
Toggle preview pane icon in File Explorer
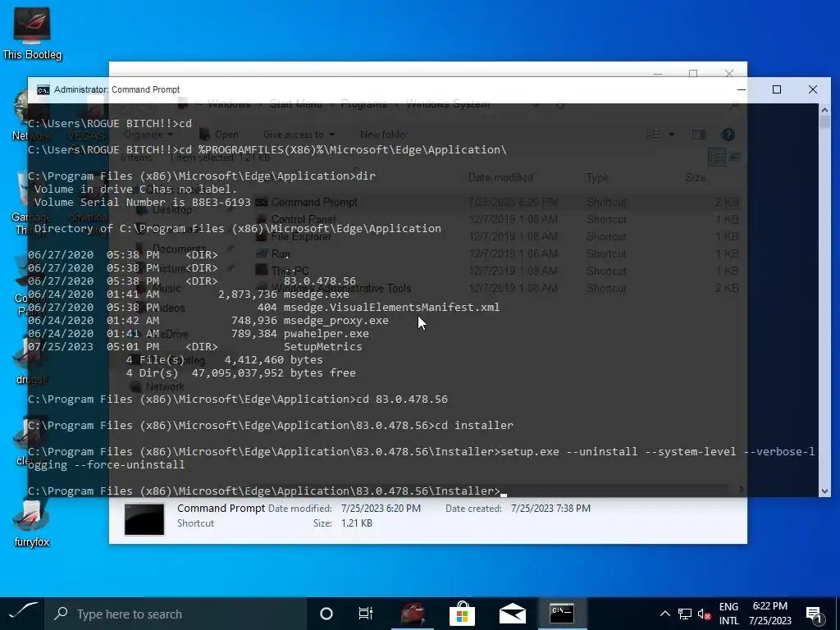[x=698, y=135]
